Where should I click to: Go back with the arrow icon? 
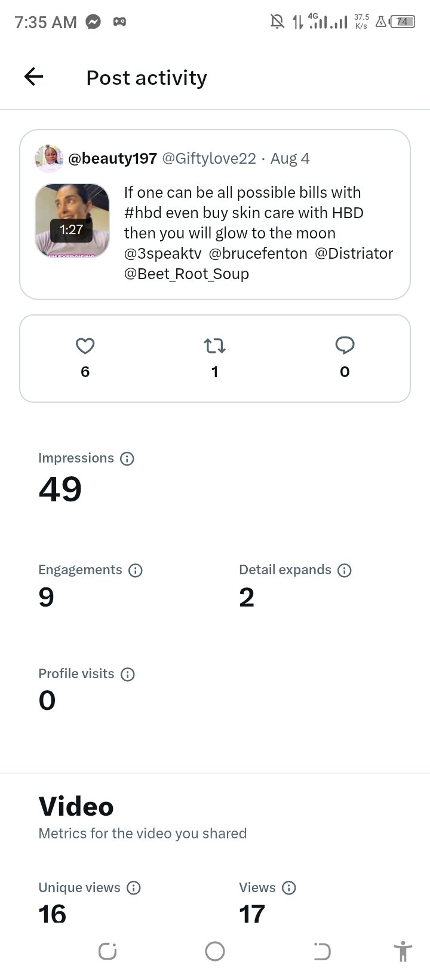[x=33, y=76]
